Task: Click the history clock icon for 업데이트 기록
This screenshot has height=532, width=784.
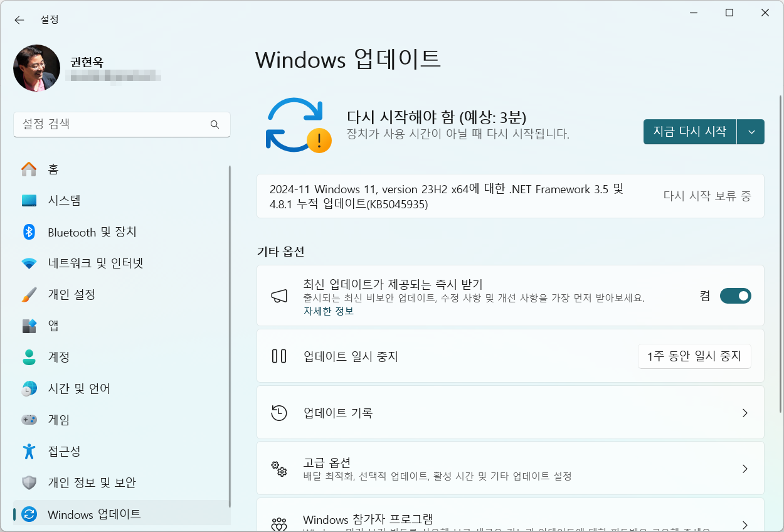Action: pos(279,413)
